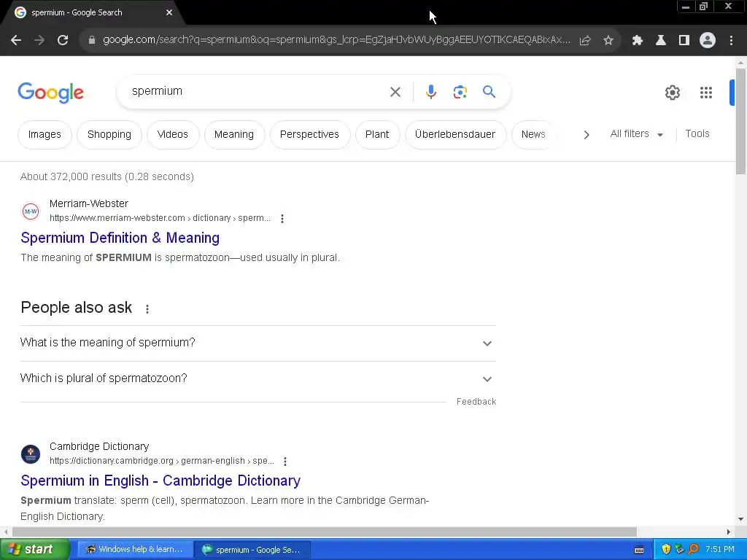Bookmark this page with the star icon
Screen dimensions: 747x560
[x=608, y=41]
